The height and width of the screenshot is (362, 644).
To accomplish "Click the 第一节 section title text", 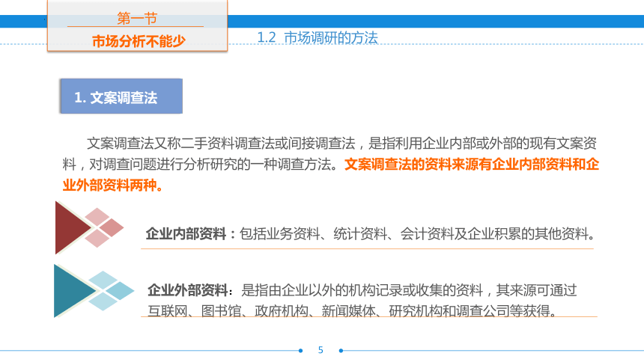I will pos(137,18).
